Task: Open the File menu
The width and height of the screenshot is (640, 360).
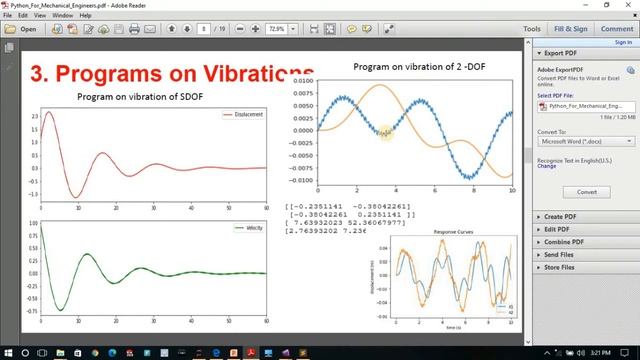Action: coord(7,16)
